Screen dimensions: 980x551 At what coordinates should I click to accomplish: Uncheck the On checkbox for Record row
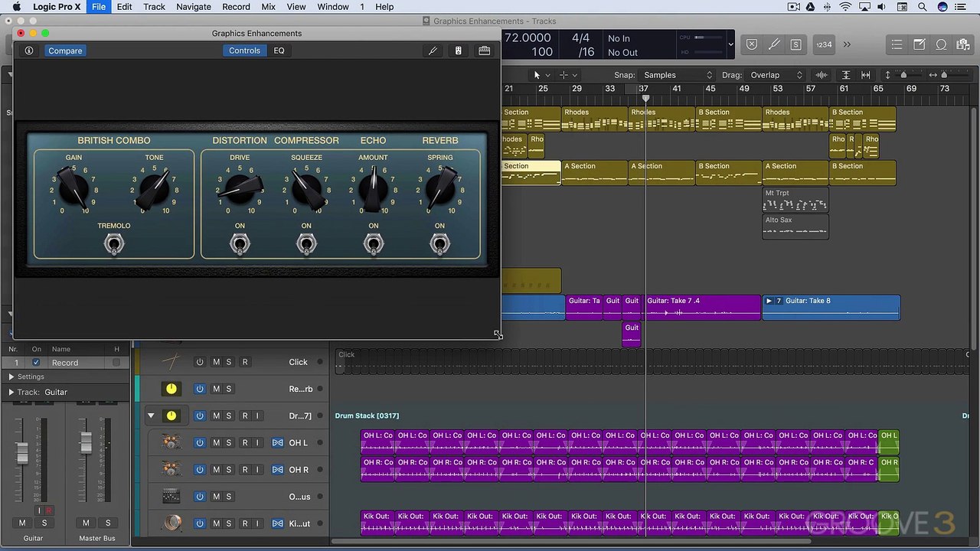click(x=36, y=363)
